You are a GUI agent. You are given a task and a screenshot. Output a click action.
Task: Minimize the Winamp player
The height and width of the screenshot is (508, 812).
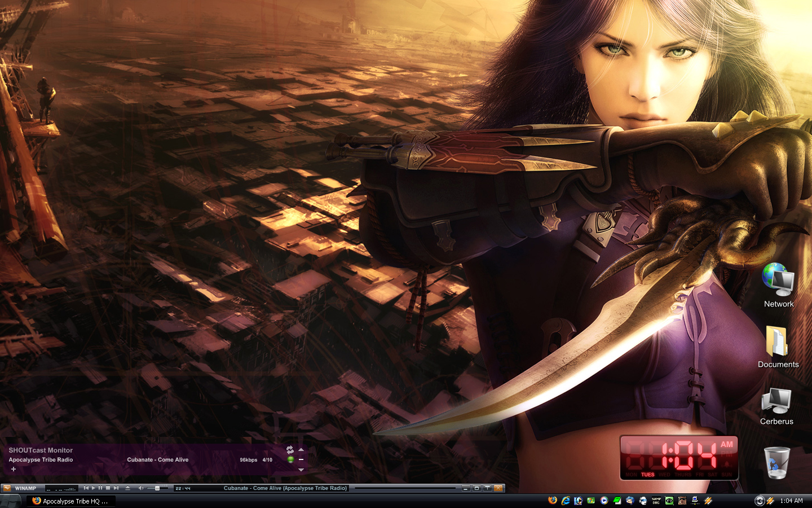(x=466, y=488)
